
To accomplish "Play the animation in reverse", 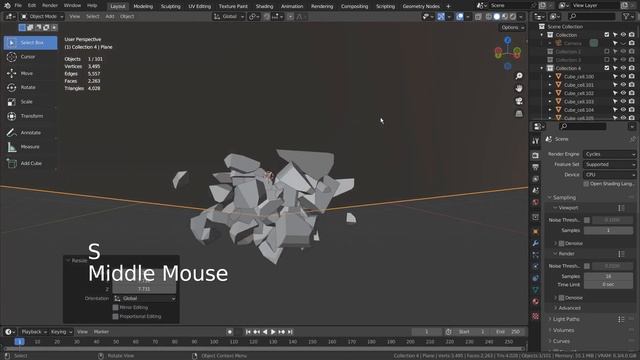I will [x=265, y=332].
